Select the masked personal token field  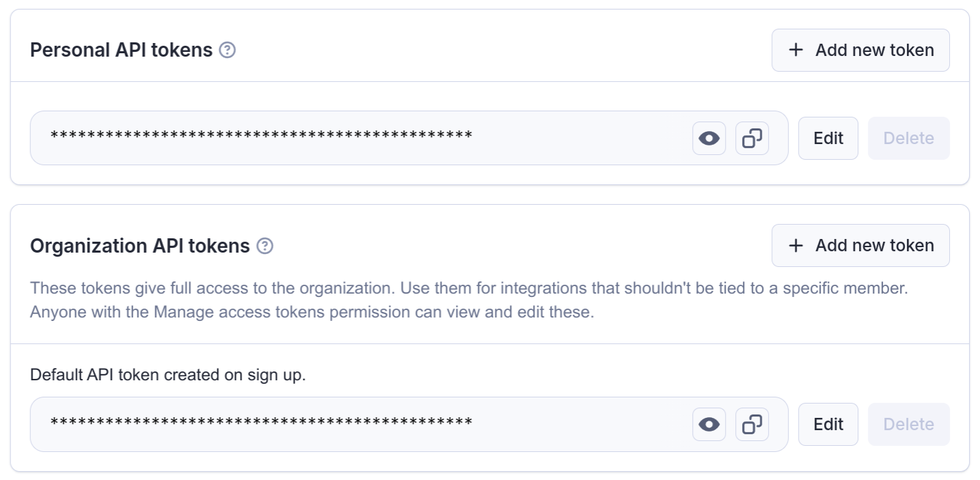pyautogui.click(x=342, y=138)
